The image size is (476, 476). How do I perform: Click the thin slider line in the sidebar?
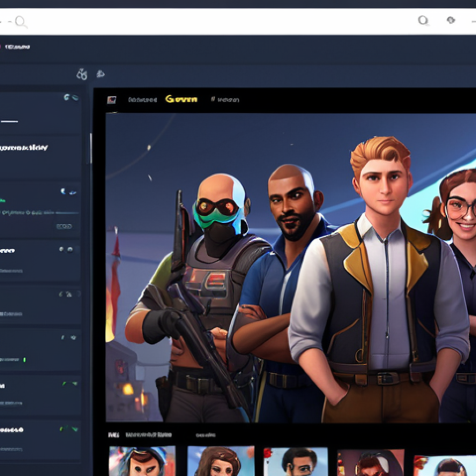coord(67,213)
